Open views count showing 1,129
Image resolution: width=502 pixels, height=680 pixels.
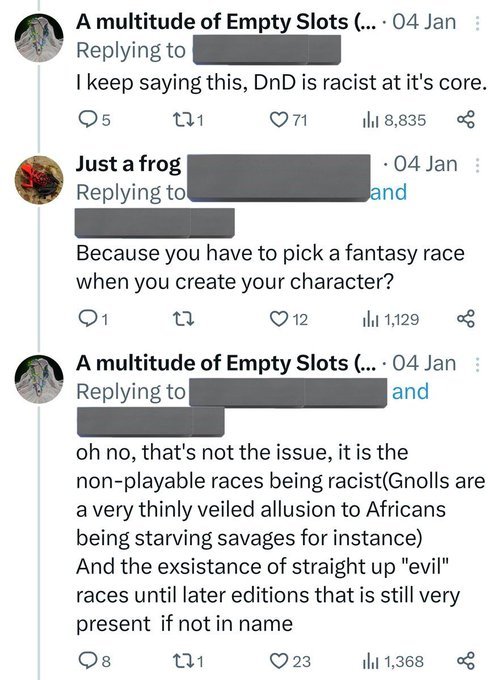click(x=391, y=320)
